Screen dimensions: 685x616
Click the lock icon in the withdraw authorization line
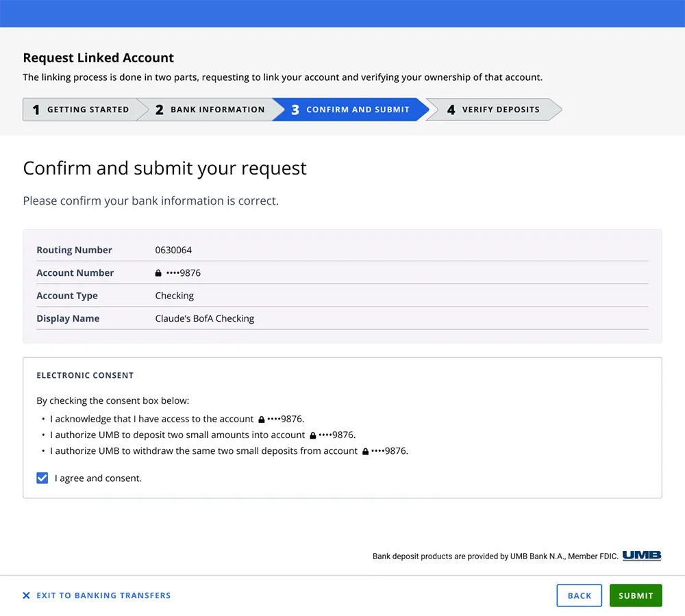click(x=366, y=452)
